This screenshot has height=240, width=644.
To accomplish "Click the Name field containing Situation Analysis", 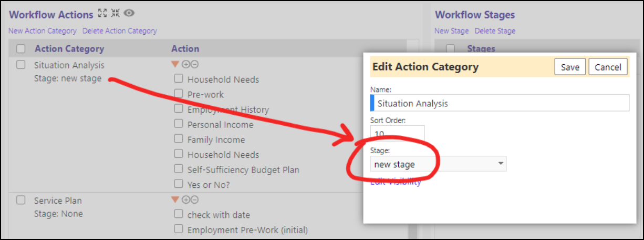I will tap(500, 103).
